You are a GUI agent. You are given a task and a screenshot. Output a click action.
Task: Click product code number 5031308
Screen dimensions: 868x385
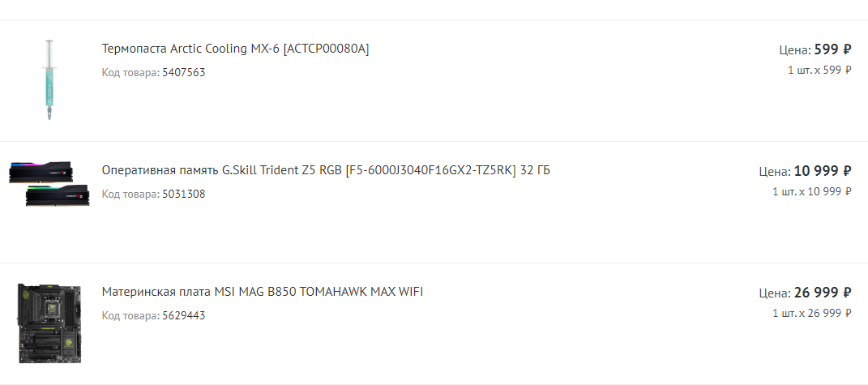(184, 195)
